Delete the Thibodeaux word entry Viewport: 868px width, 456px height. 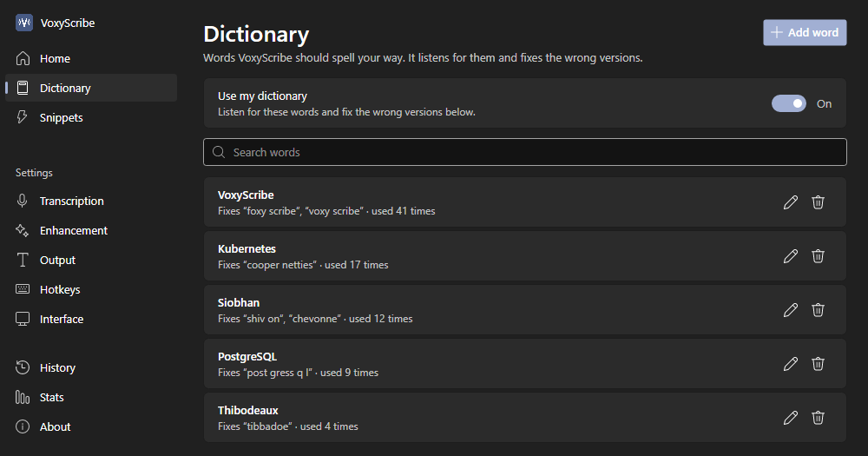click(x=818, y=417)
